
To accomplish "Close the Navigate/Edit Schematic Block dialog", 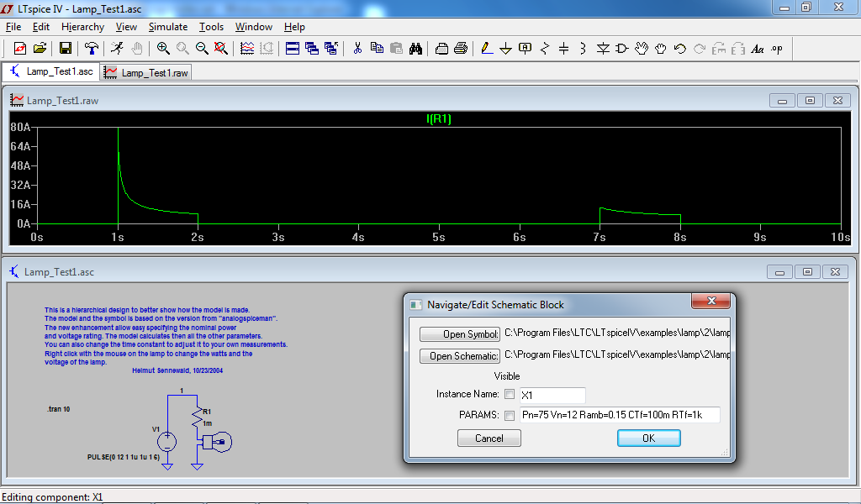I will pyautogui.click(x=711, y=301).
